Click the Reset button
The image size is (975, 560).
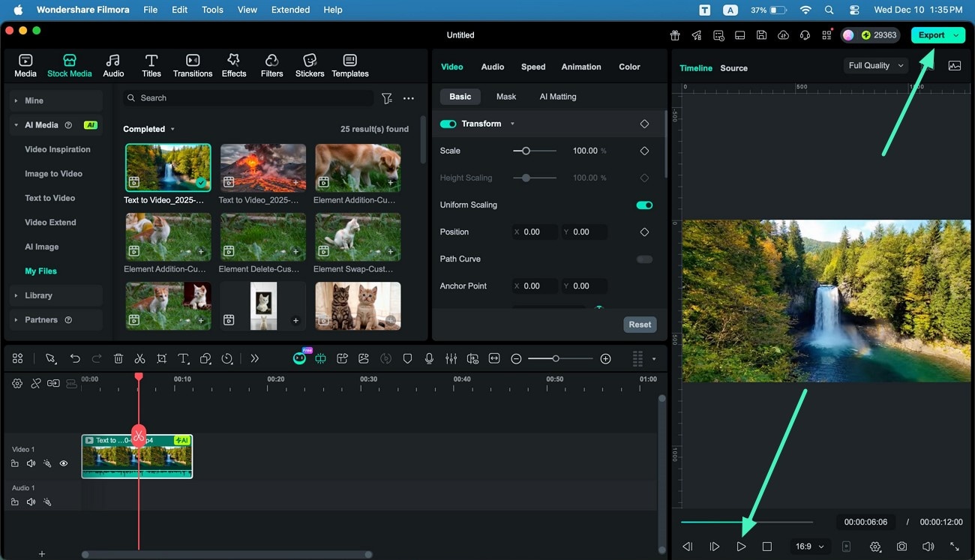pos(640,325)
